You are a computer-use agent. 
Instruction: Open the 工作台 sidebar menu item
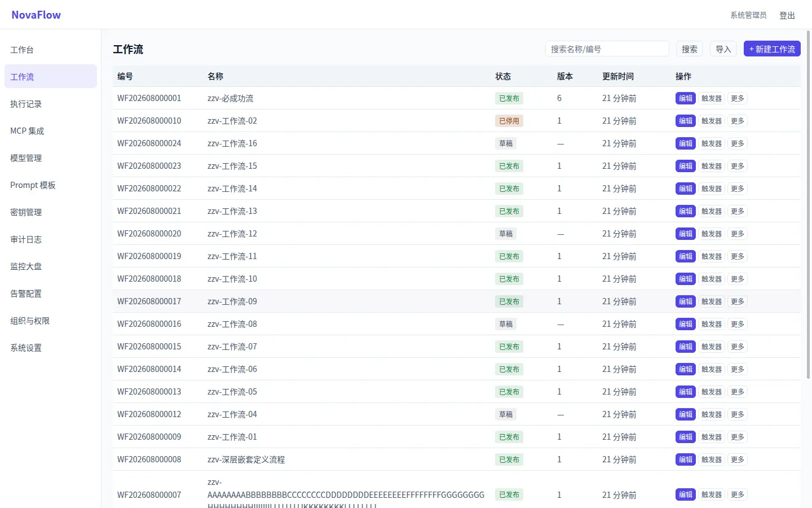(51, 50)
